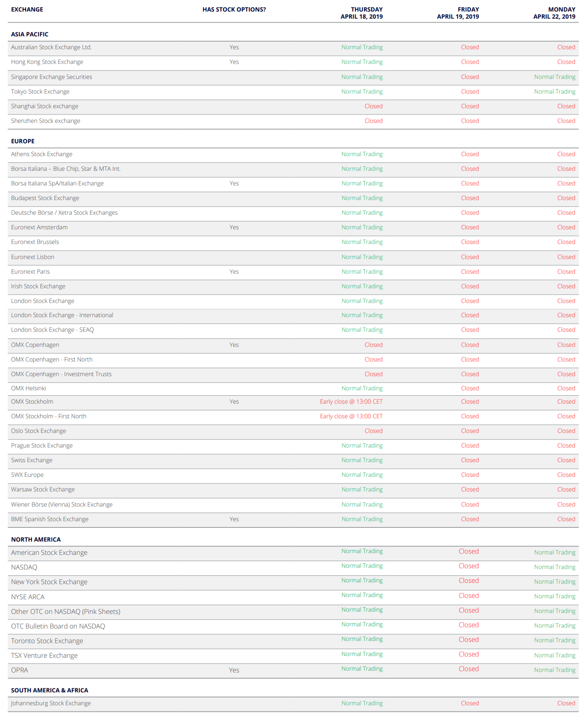This screenshot has width=588, height=723.
Task: Click the Thursday April 18, 2019 header
Action: 361,13
